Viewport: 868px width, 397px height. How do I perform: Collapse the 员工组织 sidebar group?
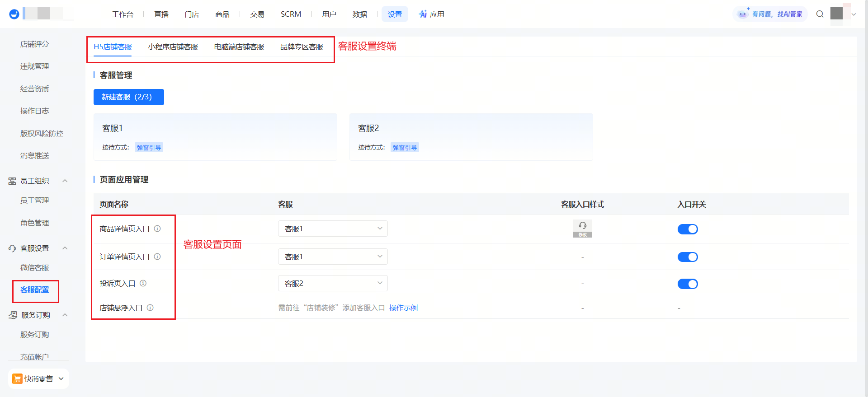point(65,181)
